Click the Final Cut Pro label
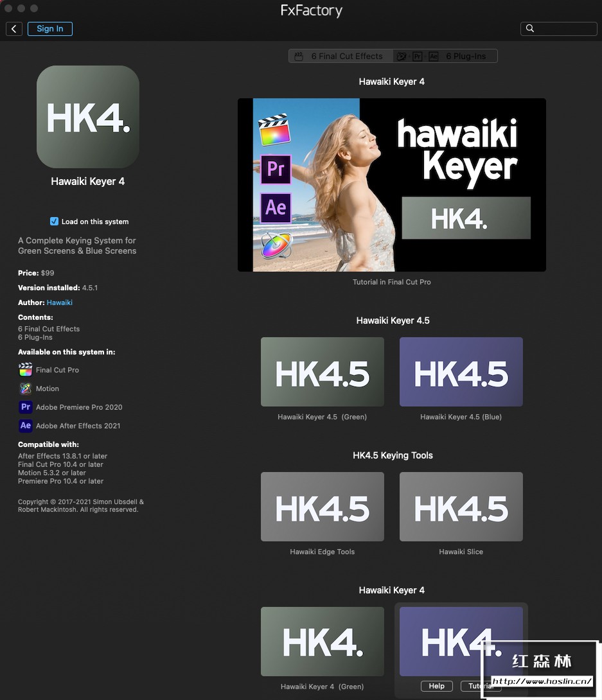 (x=57, y=370)
